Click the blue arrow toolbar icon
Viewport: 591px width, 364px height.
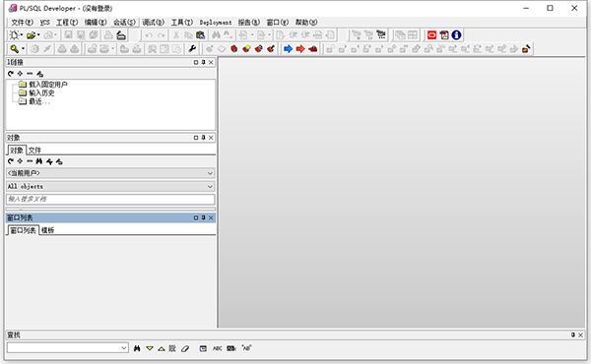289,49
